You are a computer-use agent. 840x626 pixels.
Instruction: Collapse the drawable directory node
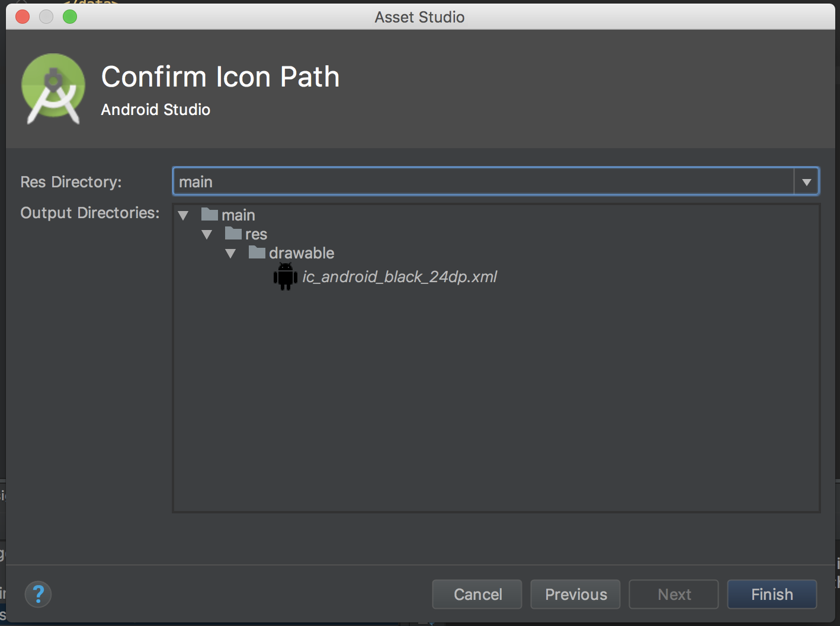pyautogui.click(x=230, y=253)
